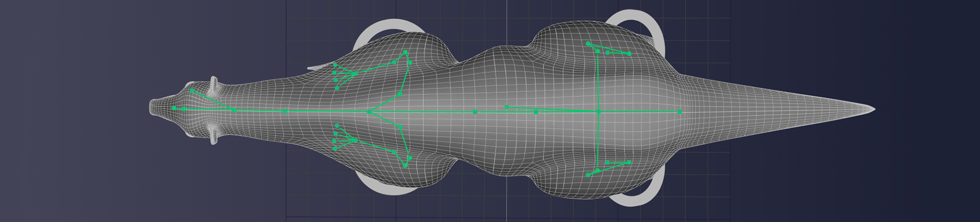This screenshot has height=222, width=980.
Task: Select the joint at the snout tip
Action: pyautogui.click(x=174, y=108)
